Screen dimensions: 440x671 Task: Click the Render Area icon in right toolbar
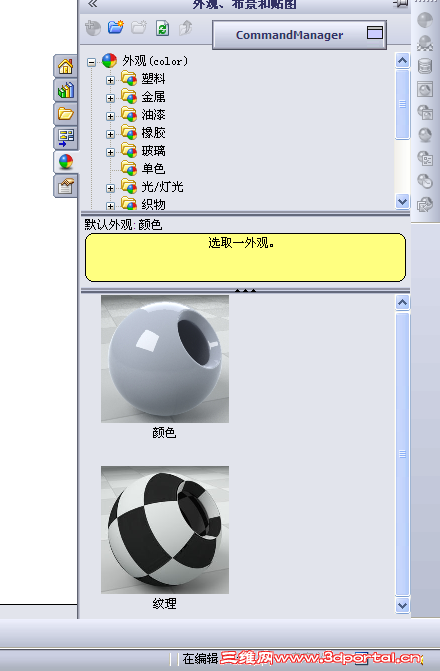pyautogui.click(x=425, y=113)
